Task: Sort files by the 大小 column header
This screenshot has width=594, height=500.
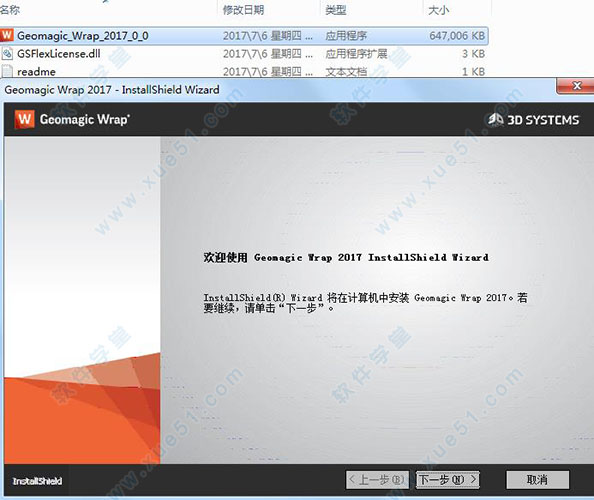Action: [x=438, y=10]
